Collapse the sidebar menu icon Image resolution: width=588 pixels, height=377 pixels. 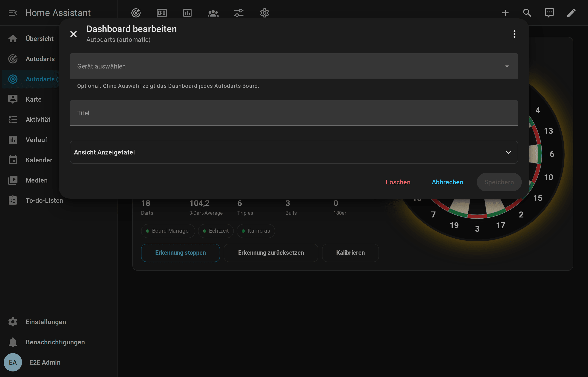point(13,13)
